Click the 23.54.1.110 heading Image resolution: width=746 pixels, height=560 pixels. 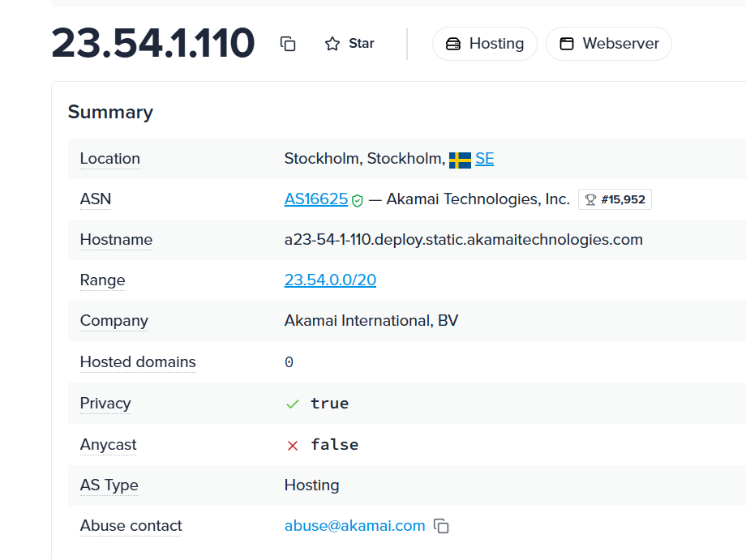(x=153, y=43)
